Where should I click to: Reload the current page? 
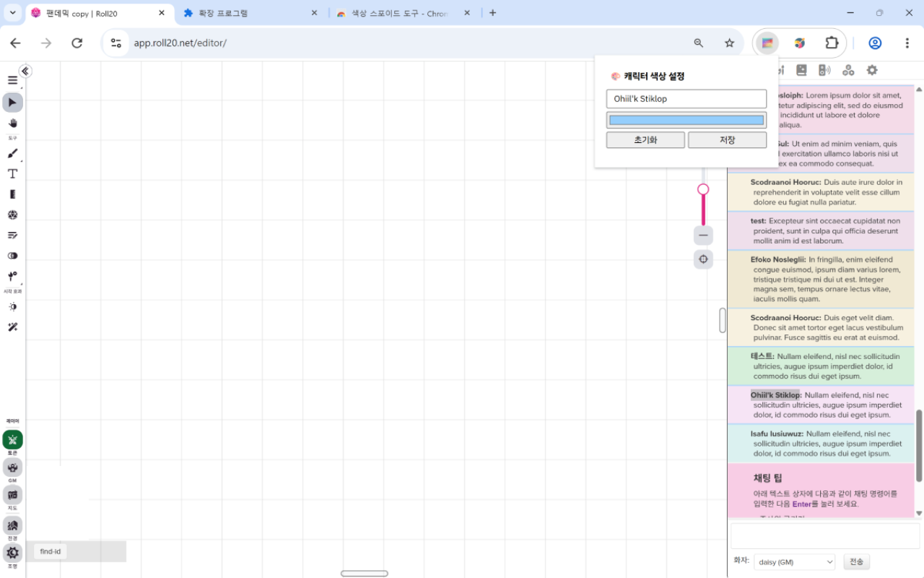coord(77,43)
